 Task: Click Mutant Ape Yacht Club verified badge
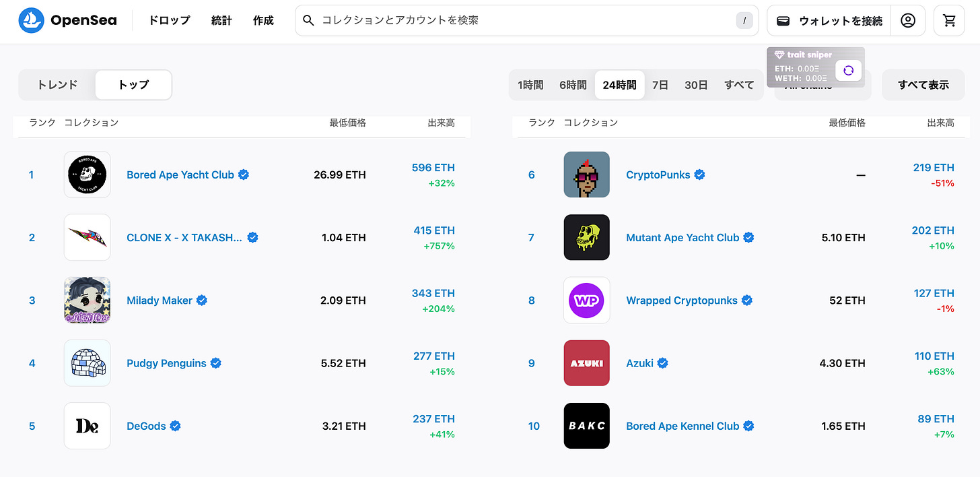pyautogui.click(x=748, y=237)
